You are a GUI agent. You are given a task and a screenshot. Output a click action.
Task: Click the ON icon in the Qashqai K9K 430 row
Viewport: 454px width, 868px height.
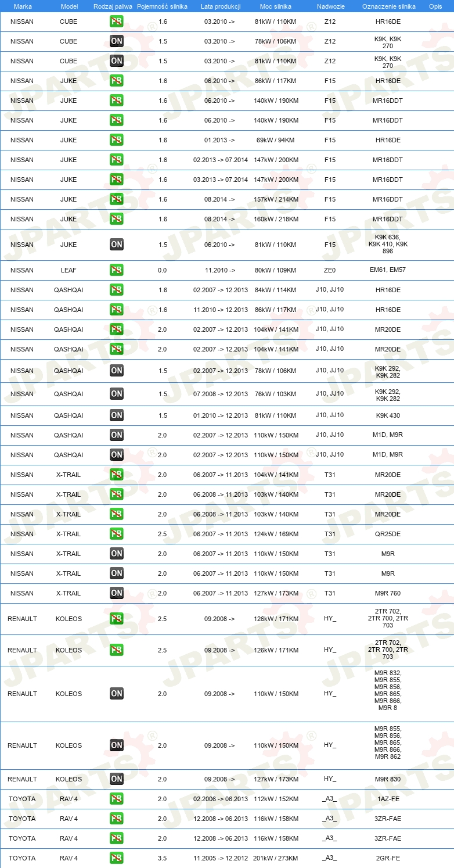tap(117, 415)
